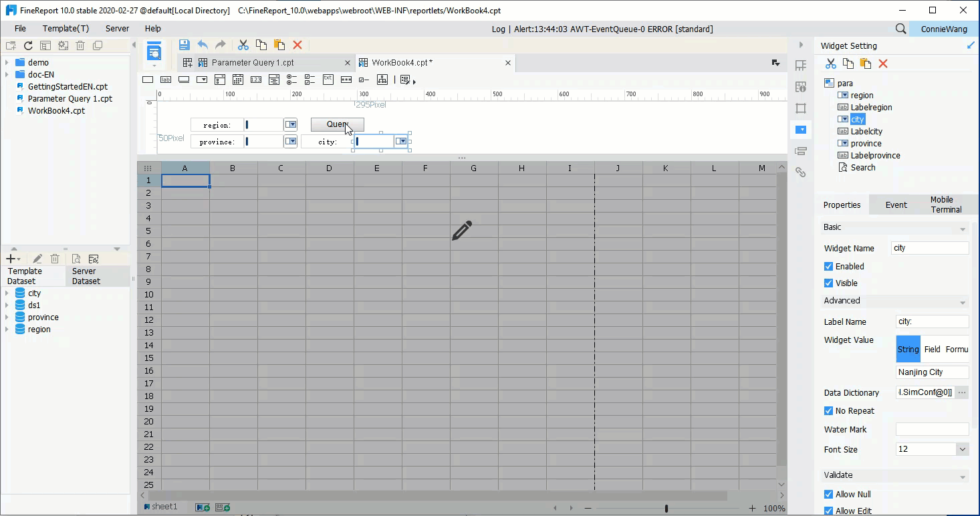Add the text widget (txt) to the parameter pane
The width and height of the screenshot is (980, 516).
coord(328,79)
